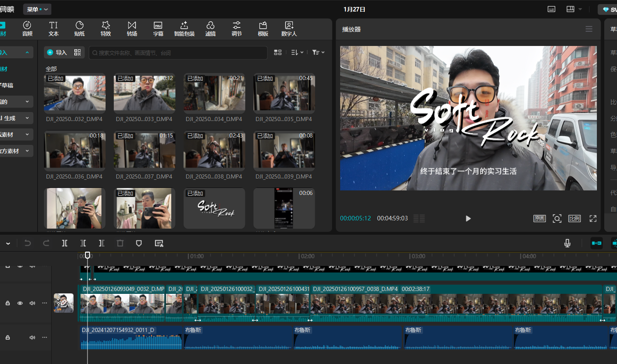
Task: Expand the sort order dropdown in media panel
Action: (297, 53)
